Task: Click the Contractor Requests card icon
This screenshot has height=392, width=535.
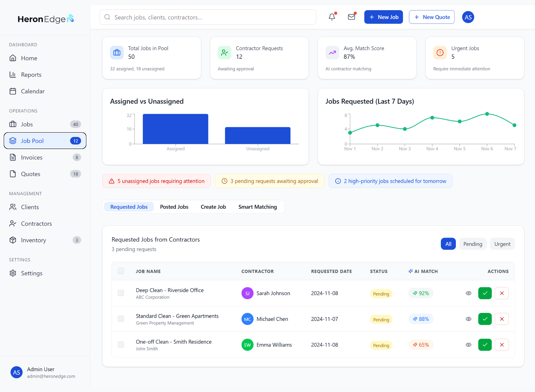Action: [x=225, y=52]
